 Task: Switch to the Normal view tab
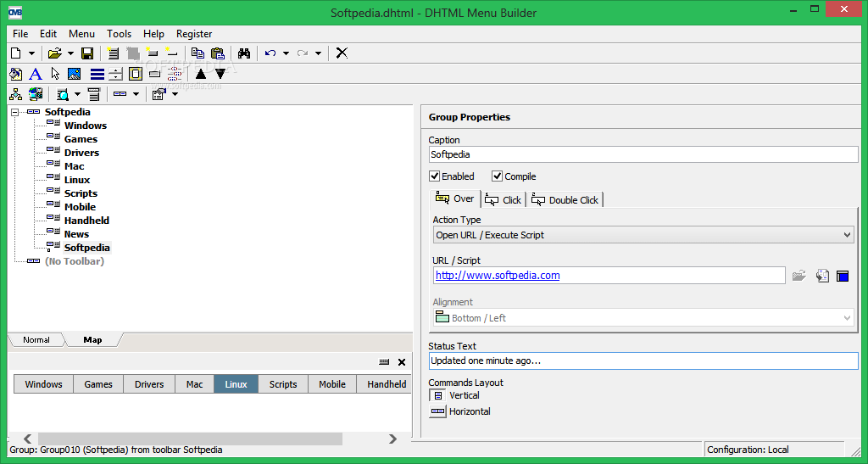click(36, 340)
